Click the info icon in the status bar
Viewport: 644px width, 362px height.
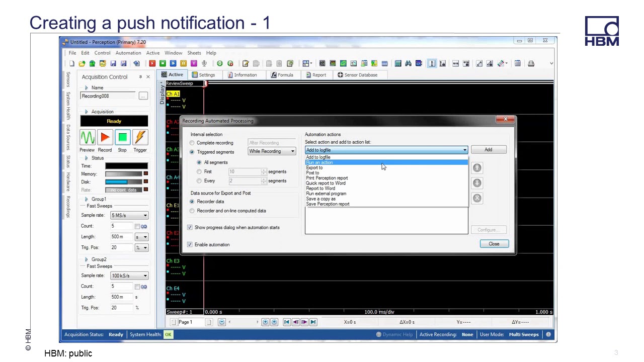pyautogui.click(x=548, y=334)
